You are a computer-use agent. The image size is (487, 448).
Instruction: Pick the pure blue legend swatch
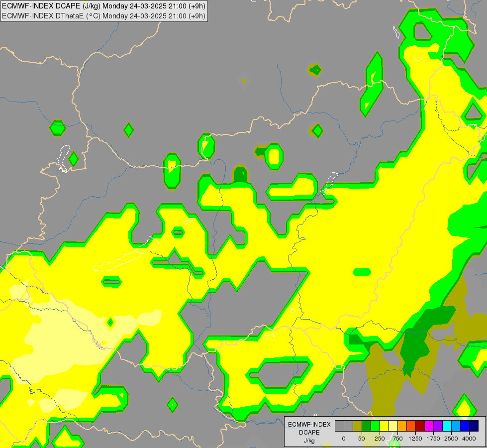pos(465,426)
